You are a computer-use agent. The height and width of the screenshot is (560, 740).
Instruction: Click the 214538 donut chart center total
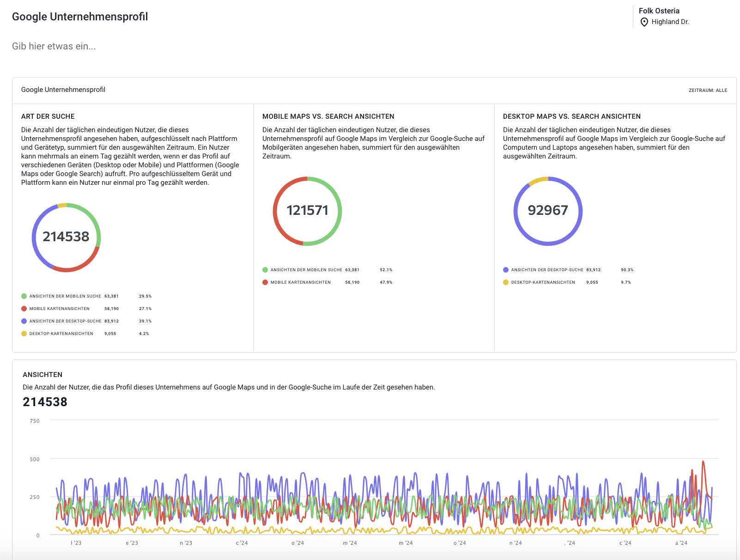pyautogui.click(x=66, y=237)
